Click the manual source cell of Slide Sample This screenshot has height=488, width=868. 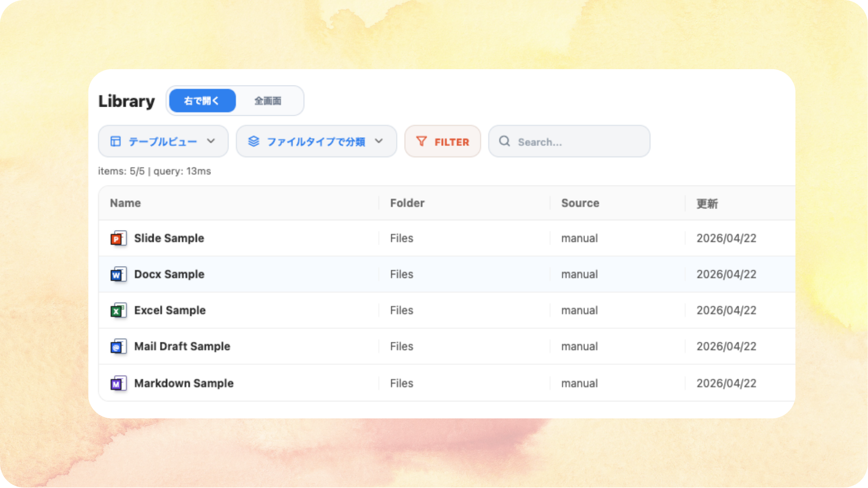[x=580, y=238]
